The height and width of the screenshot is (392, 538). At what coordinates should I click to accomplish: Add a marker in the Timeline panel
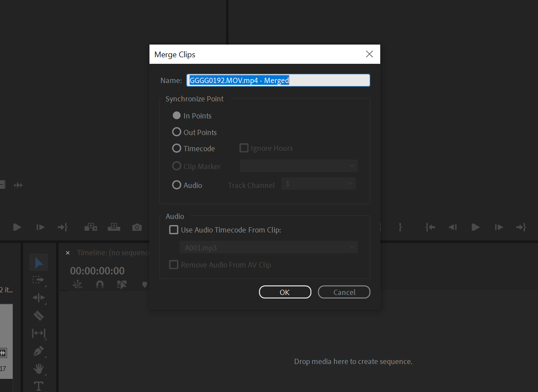[x=145, y=284]
